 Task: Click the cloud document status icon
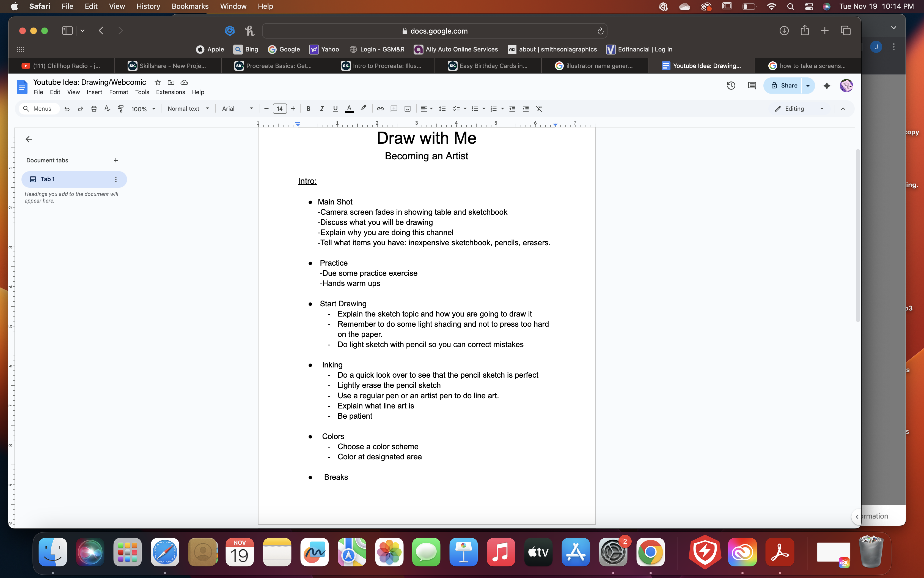184,82
